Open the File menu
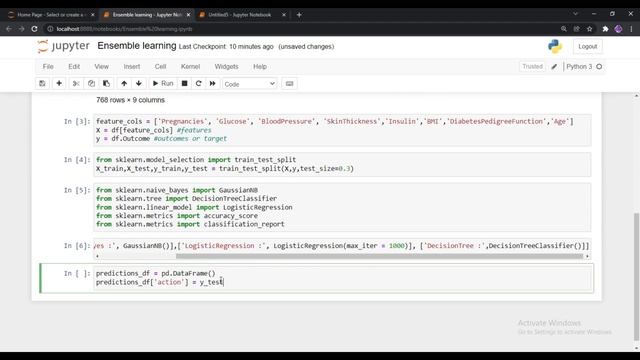Image resolution: width=640 pixels, height=360 pixels. [x=48, y=67]
